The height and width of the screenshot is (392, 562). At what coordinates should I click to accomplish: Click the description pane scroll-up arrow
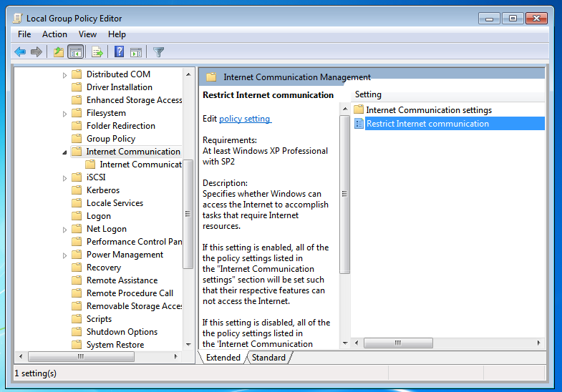point(345,109)
